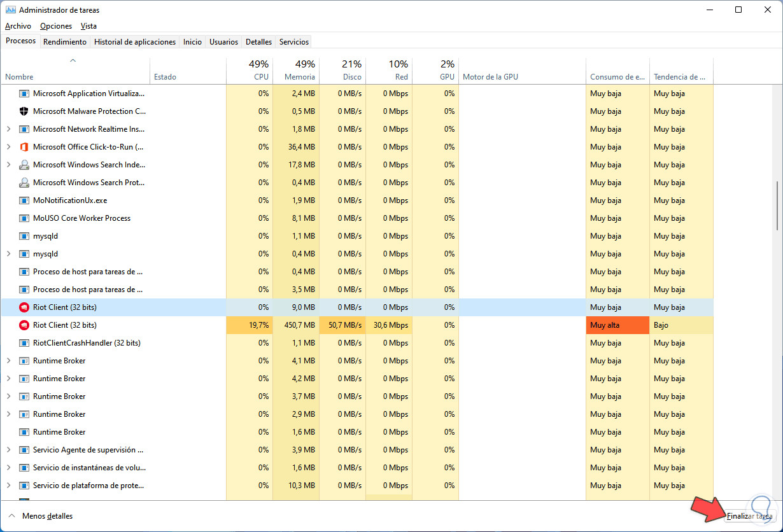Screen dimensions: 783x532
Task: Click the Microsoft Windows Search Indexer icon
Action: (x=24, y=165)
